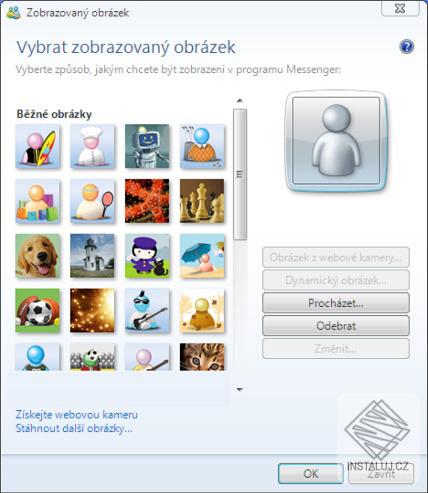Pick the guitar-playing rocker avatar

147,310
